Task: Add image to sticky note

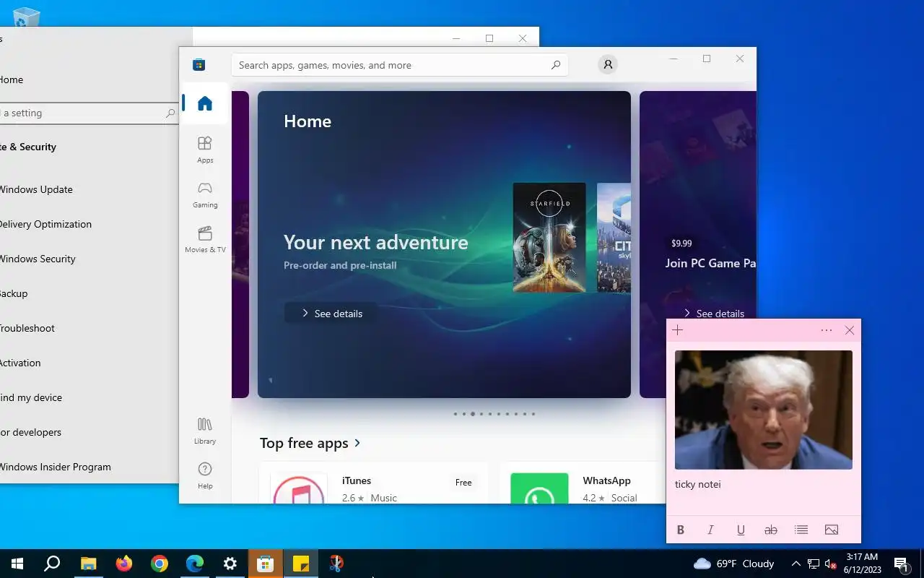Action: [832, 530]
